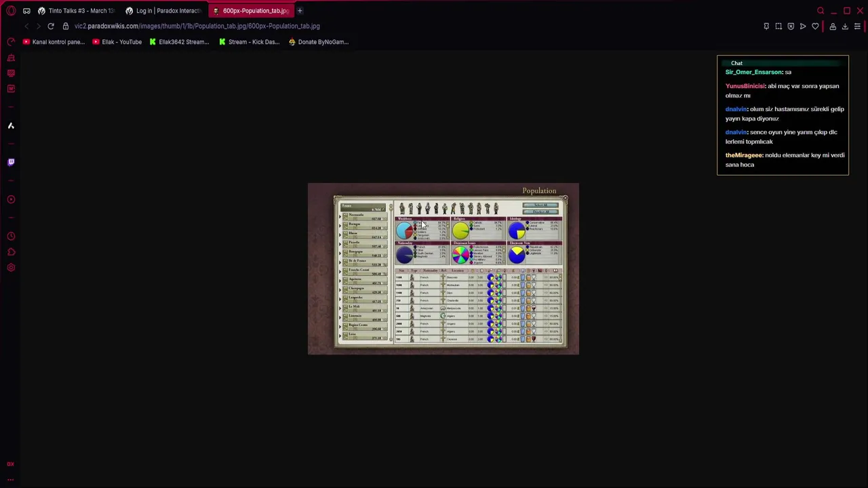Go back to previous page
Viewport: 868px width, 488px height.
tap(26, 26)
